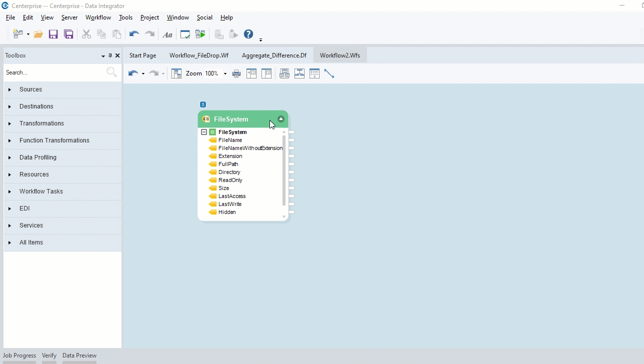This screenshot has width=644, height=364.
Task: Click the auto layout diagram icon
Action: pyautogui.click(x=176, y=73)
